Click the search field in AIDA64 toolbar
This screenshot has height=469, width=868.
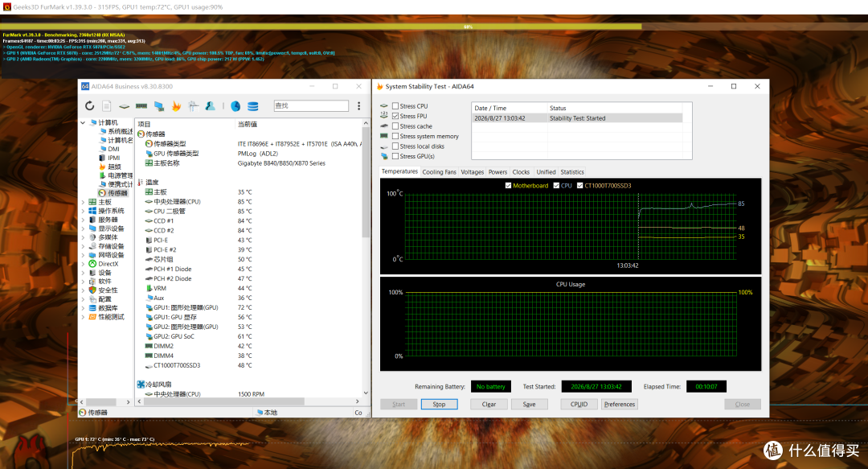(x=311, y=105)
